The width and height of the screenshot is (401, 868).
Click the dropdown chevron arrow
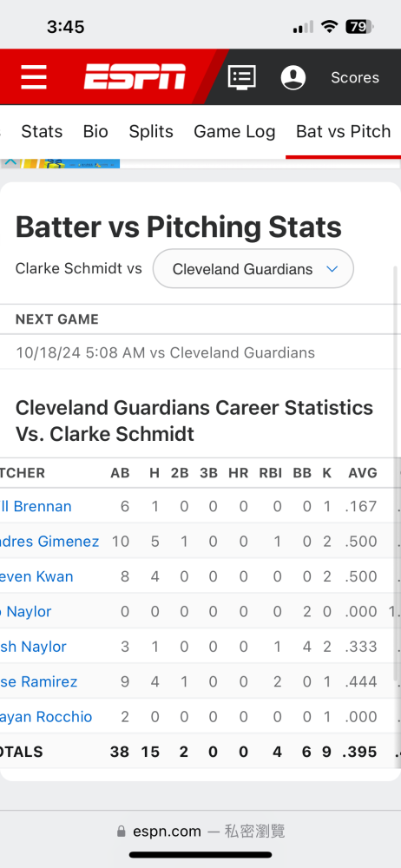point(332,269)
